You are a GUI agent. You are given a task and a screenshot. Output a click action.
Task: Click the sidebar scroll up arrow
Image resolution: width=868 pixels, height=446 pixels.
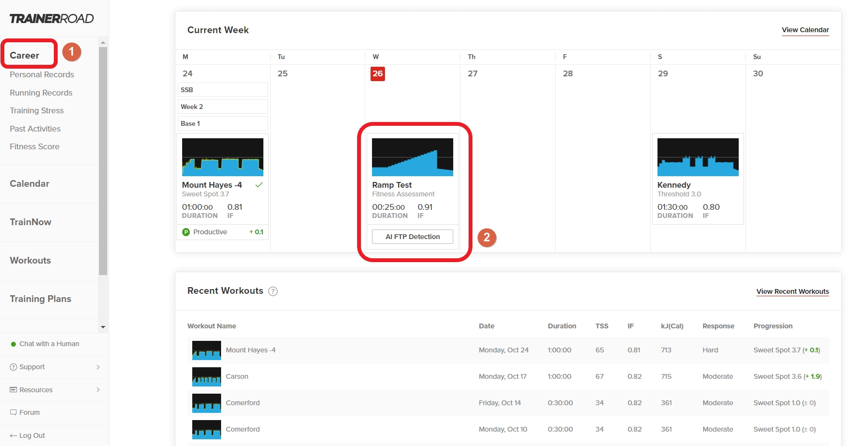[103, 43]
